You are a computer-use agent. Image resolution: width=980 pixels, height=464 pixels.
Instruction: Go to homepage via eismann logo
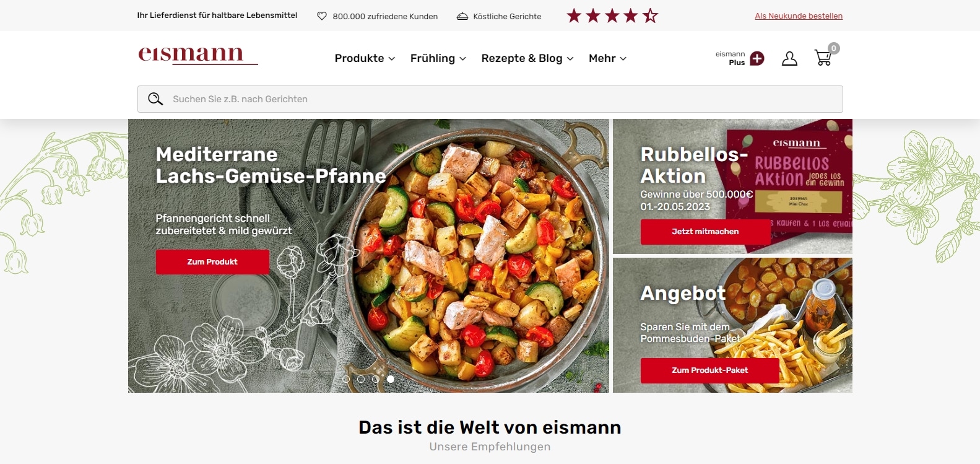click(198, 55)
